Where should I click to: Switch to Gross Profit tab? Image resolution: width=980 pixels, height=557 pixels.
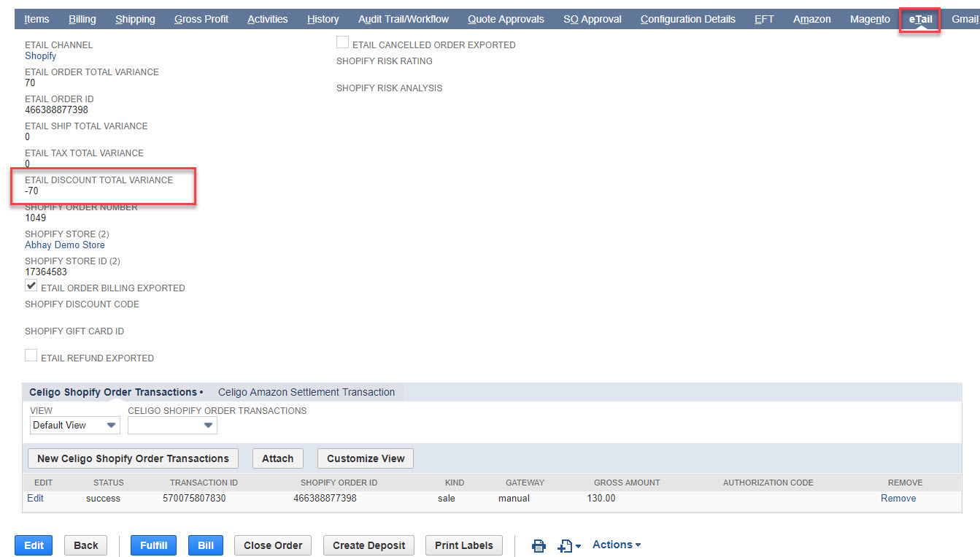point(201,19)
